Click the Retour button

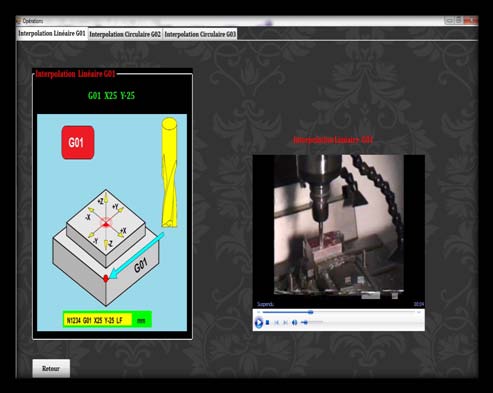pyautogui.click(x=51, y=368)
